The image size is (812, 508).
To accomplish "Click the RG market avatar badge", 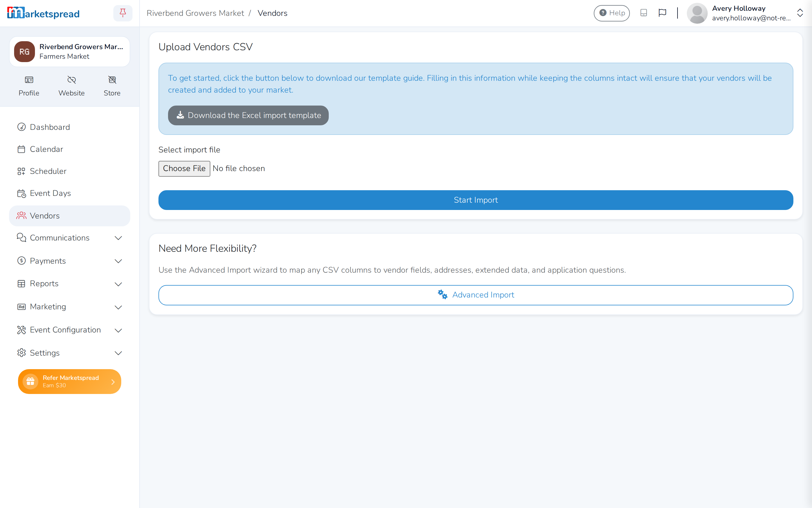I will tap(25, 52).
